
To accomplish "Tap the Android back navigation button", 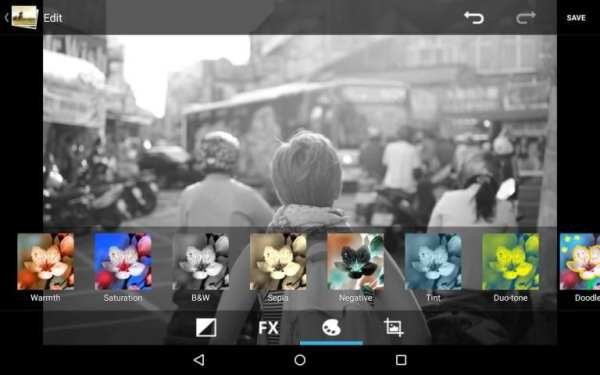I will pyautogui.click(x=199, y=360).
